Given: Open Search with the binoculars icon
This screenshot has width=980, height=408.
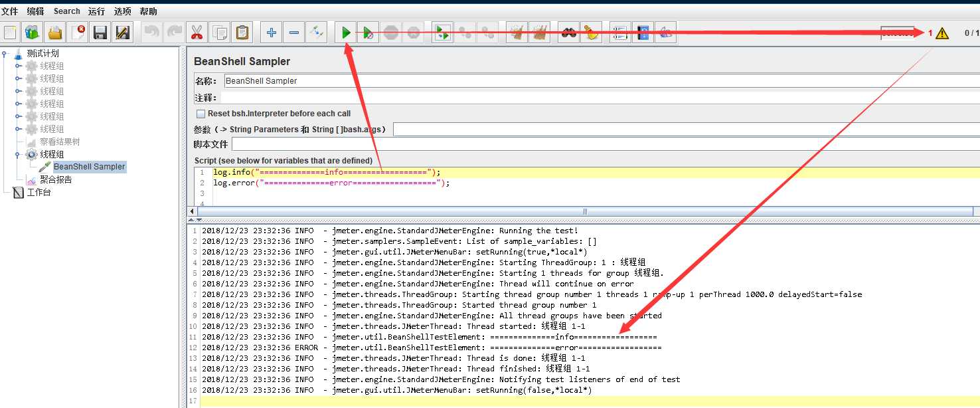Looking at the screenshot, I should point(568,33).
